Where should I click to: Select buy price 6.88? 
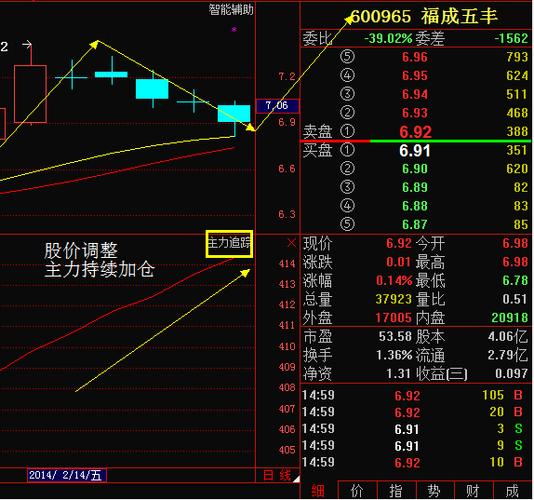click(x=414, y=206)
